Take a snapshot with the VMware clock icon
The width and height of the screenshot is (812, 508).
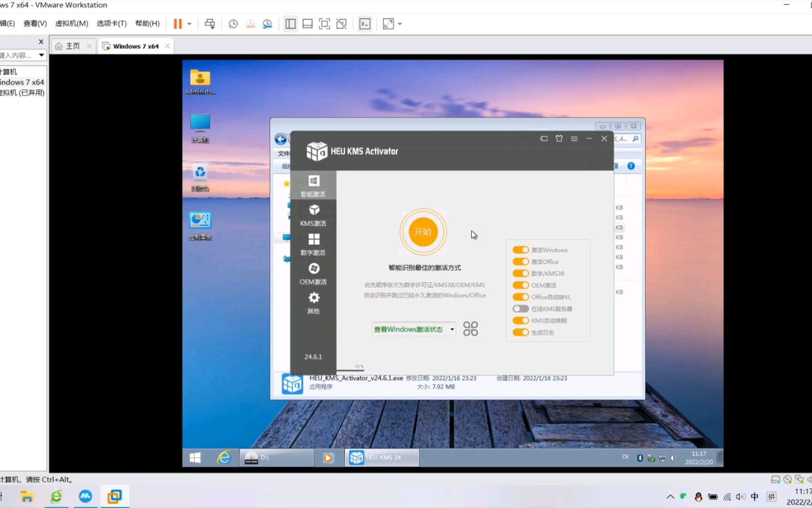tap(233, 24)
